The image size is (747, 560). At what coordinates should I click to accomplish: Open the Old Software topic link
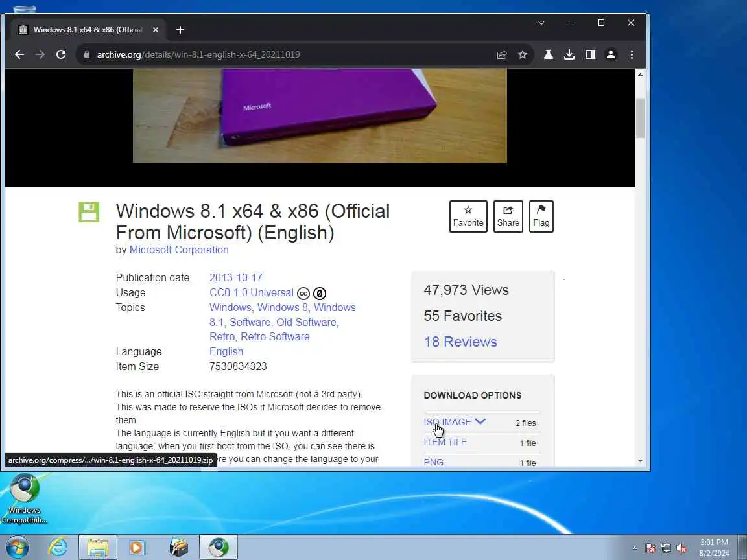click(x=306, y=322)
